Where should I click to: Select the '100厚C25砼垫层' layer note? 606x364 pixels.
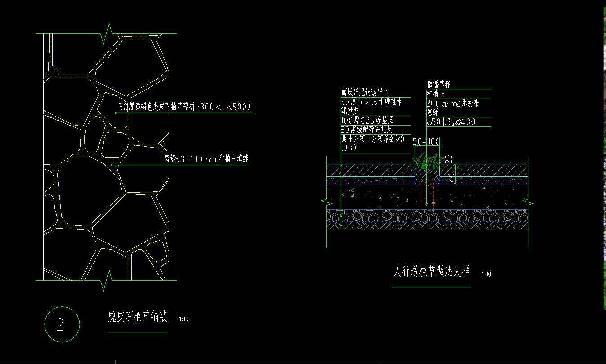(367, 121)
